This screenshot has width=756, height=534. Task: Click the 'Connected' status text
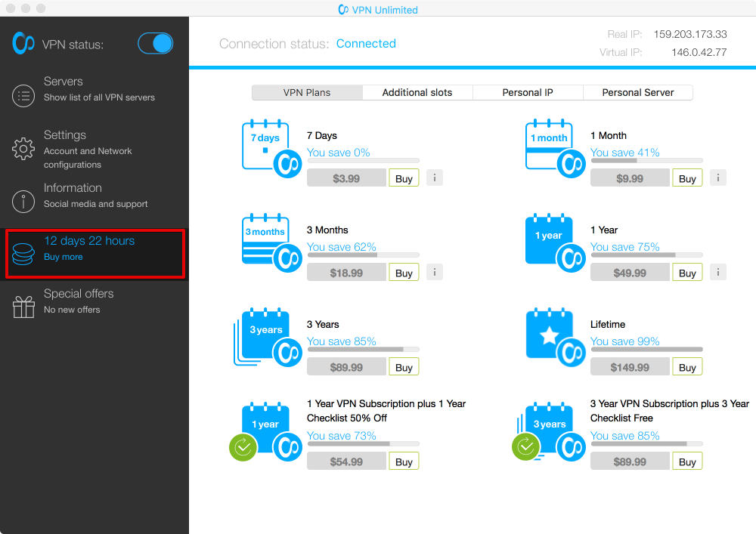[x=366, y=43]
